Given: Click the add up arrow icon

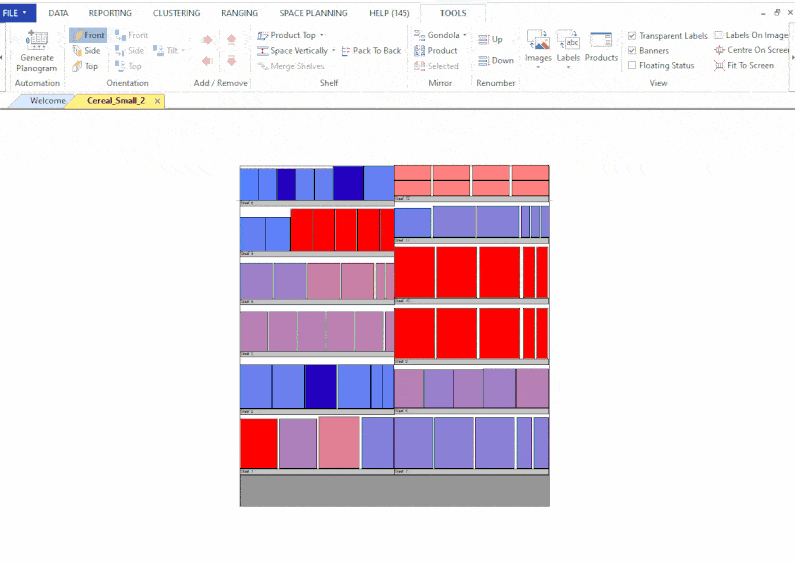Looking at the screenshot, I should [x=231, y=40].
